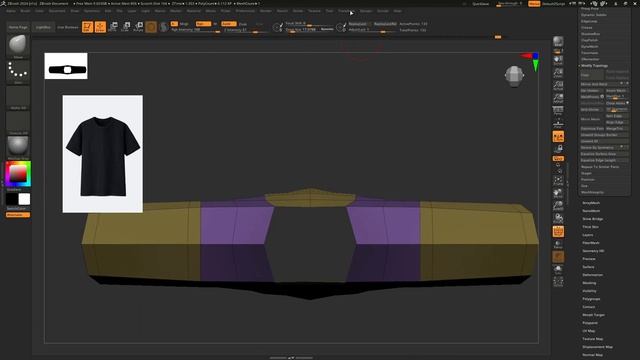This screenshot has height=360, width=640.
Task: Click the ZoomD 3D zoom icon
Action: (558, 206)
